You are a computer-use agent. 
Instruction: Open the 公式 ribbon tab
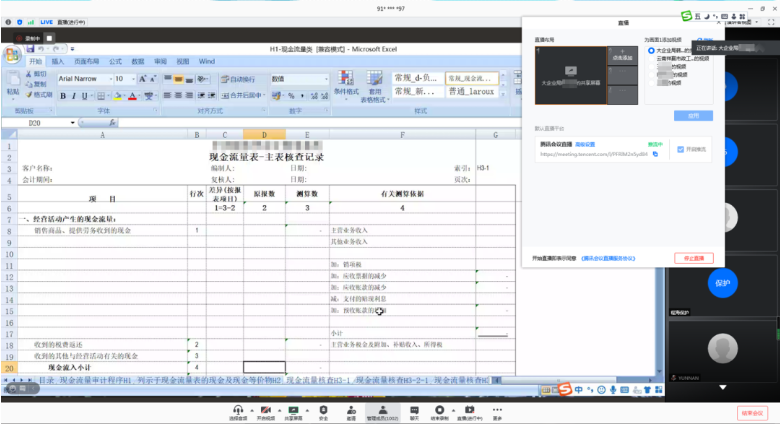[115, 61]
